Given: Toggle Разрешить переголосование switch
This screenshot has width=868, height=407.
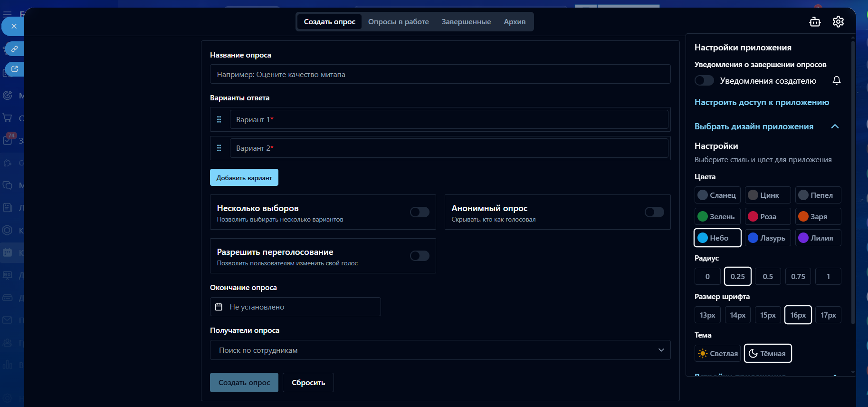Looking at the screenshot, I should (x=420, y=256).
